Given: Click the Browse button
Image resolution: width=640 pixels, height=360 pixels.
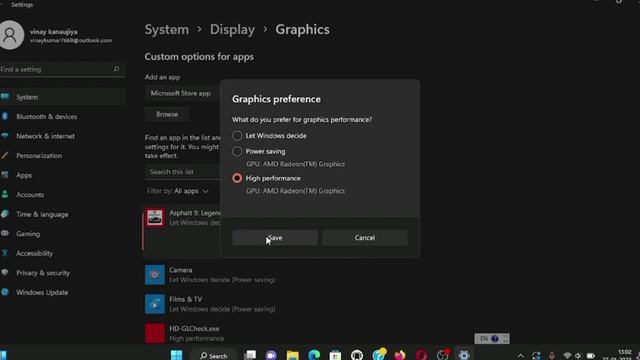Looking at the screenshot, I should (167, 114).
